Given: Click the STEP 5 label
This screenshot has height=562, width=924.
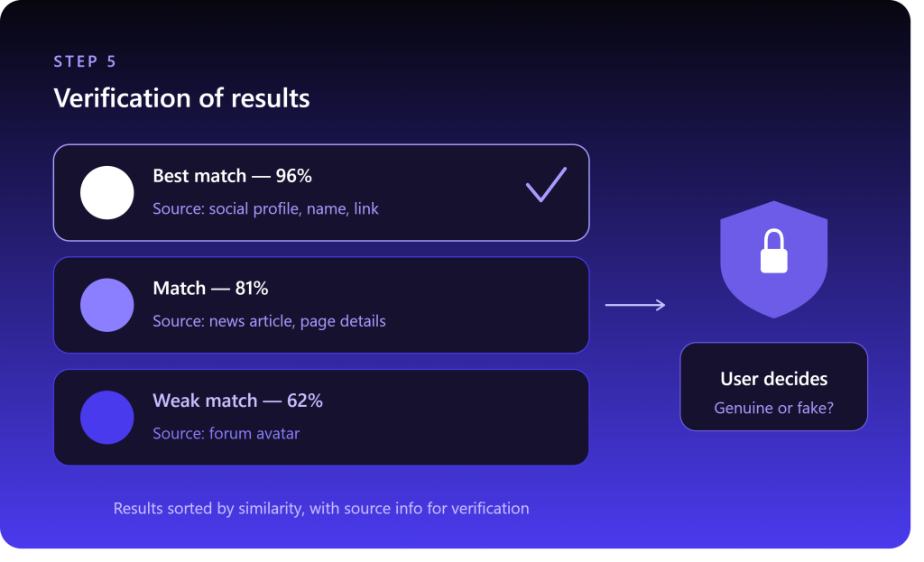Looking at the screenshot, I should pyautogui.click(x=85, y=61).
